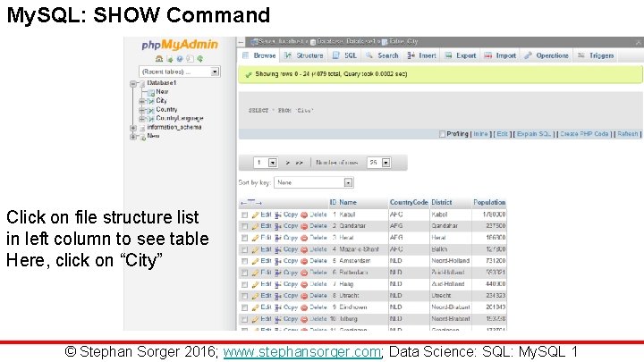Click the Country table icon in the tree
The image size is (644, 362).
151,110
